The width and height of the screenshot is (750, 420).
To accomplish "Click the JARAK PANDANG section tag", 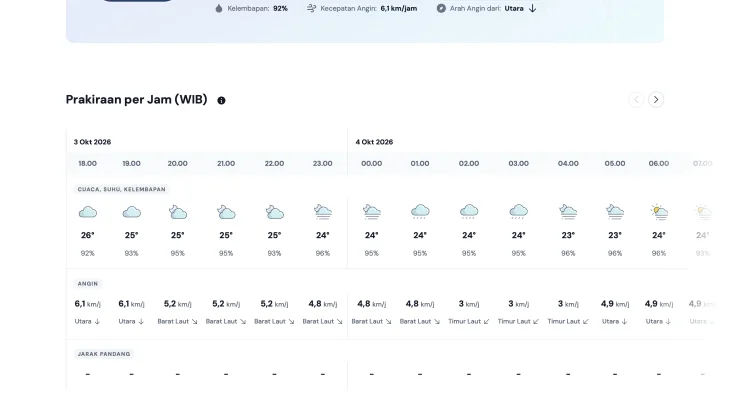I will click(x=104, y=354).
